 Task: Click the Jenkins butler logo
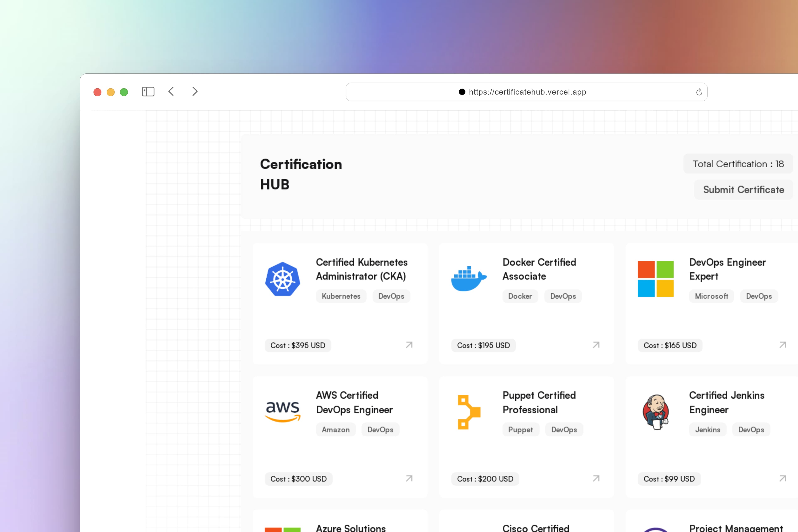point(655,412)
